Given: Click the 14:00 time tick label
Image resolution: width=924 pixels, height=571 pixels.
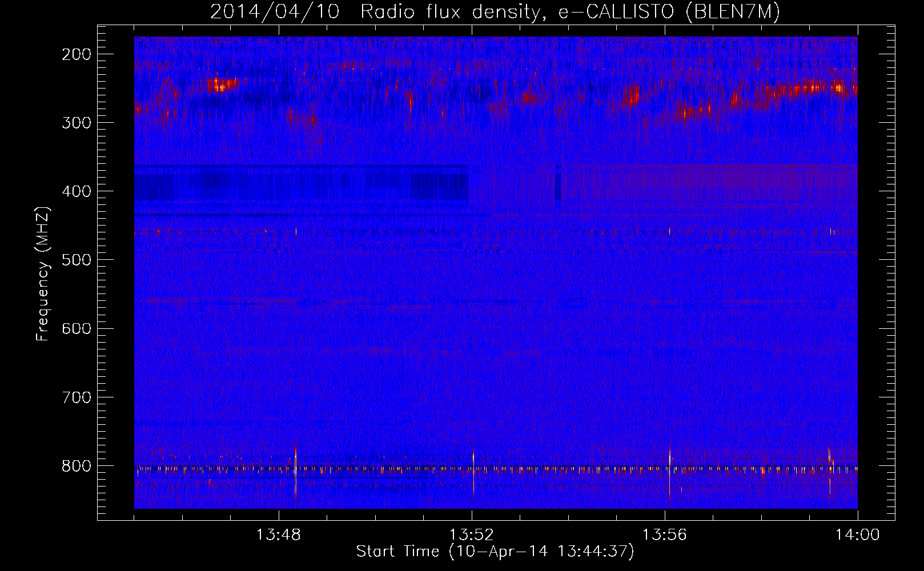Looking at the screenshot, I should point(858,535).
